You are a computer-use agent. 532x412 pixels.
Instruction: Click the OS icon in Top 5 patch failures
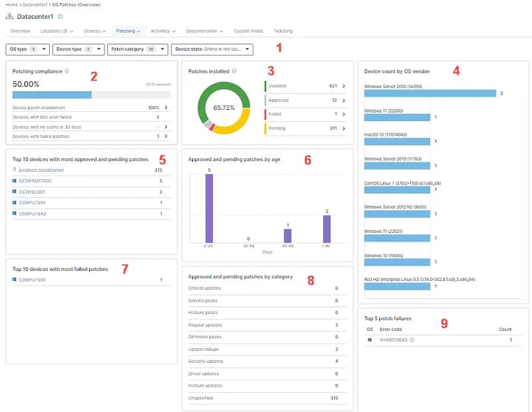click(x=370, y=339)
